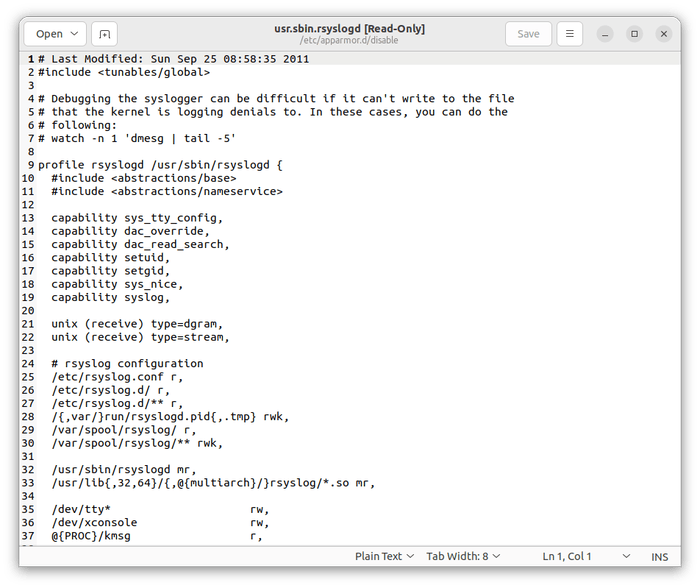Click the Open button label
700x588 pixels.
tap(49, 34)
